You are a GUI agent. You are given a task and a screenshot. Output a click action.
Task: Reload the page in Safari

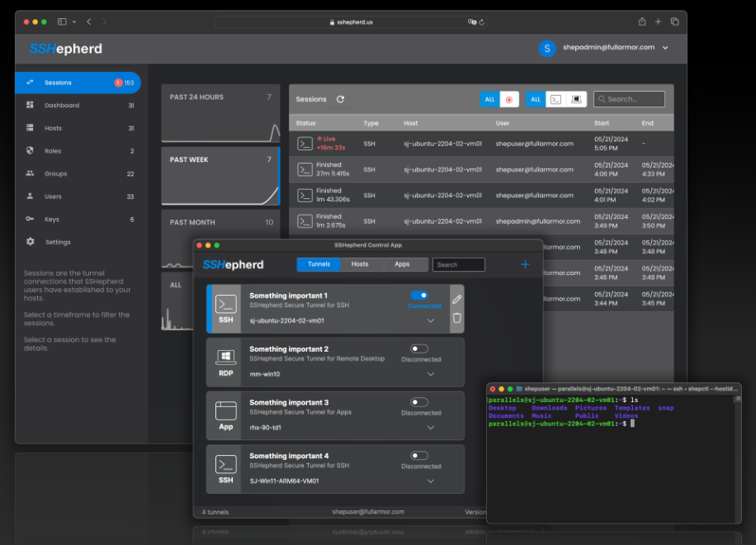[481, 22]
